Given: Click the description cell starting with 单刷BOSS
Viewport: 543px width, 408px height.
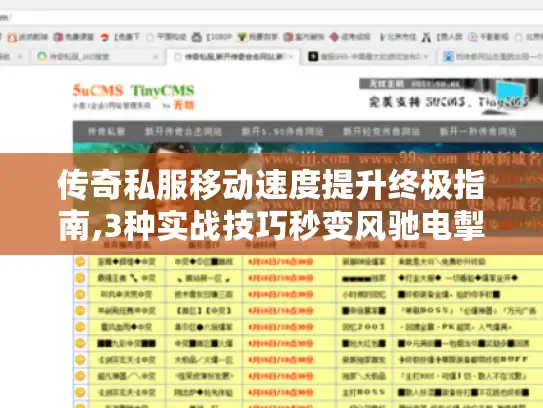Looking at the screenshot, I should click(x=468, y=310).
